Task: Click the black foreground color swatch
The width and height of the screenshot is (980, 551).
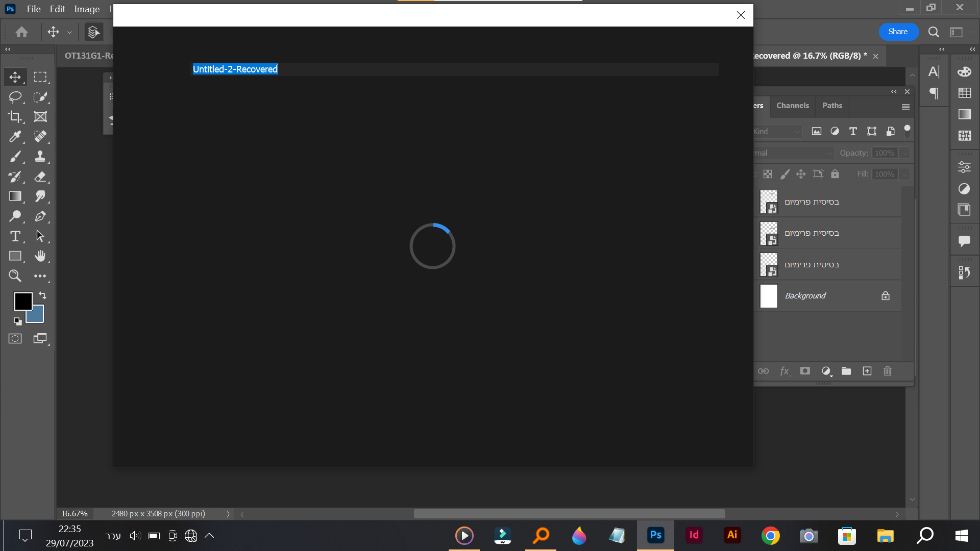Action: tap(23, 301)
